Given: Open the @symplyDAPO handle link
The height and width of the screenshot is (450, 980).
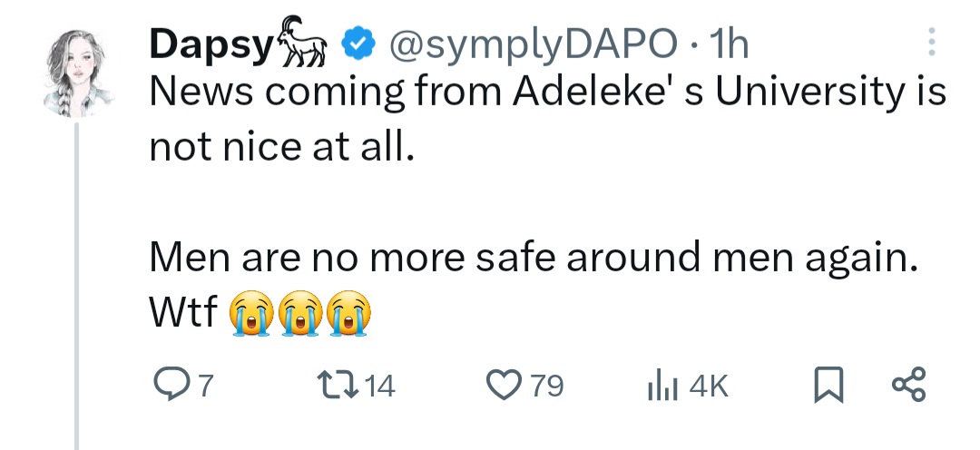Looking at the screenshot, I should [x=533, y=43].
